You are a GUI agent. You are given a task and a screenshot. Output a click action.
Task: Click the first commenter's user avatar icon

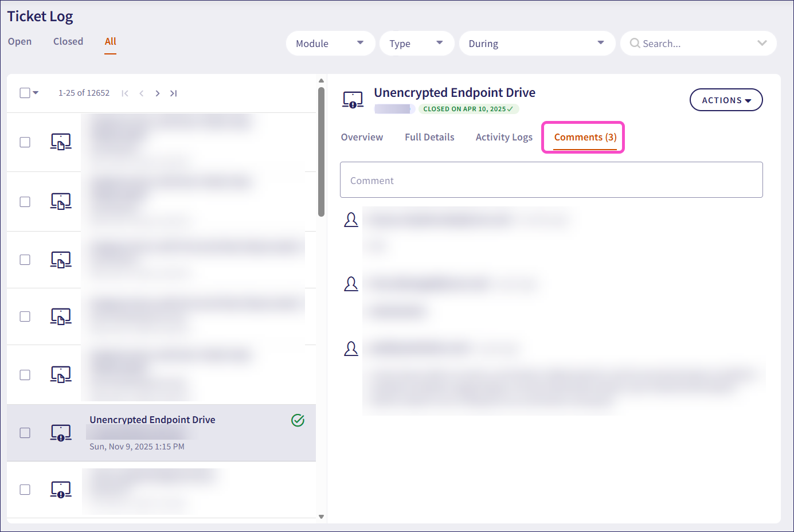pyautogui.click(x=351, y=220)
